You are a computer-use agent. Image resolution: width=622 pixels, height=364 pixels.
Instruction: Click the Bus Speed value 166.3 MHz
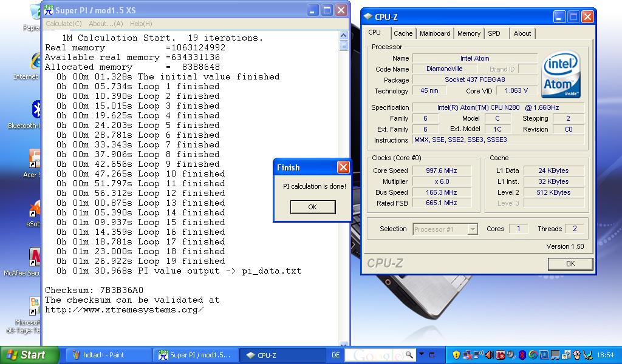(x=442, y=192)
